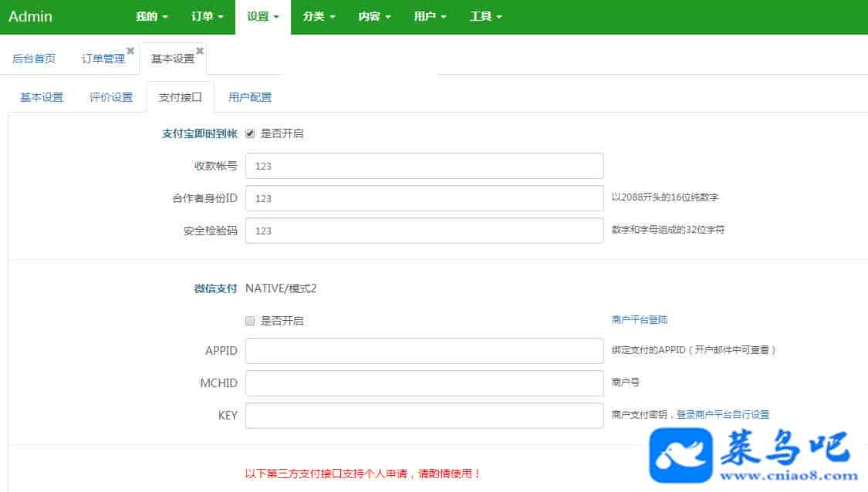This screenshot has width=868, height=492.
Task: Click the Admin brand logo
Action: click(x=31, y=16)
